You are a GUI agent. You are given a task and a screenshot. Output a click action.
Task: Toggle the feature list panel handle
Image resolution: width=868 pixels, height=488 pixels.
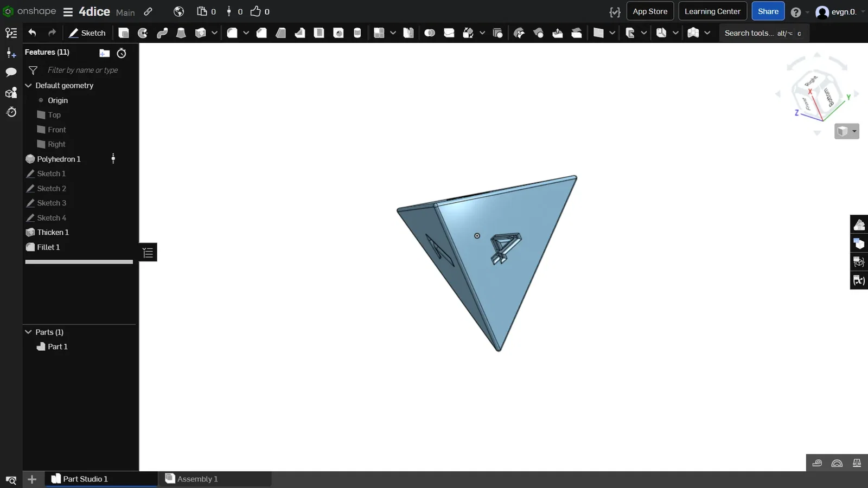pos(148,252)
